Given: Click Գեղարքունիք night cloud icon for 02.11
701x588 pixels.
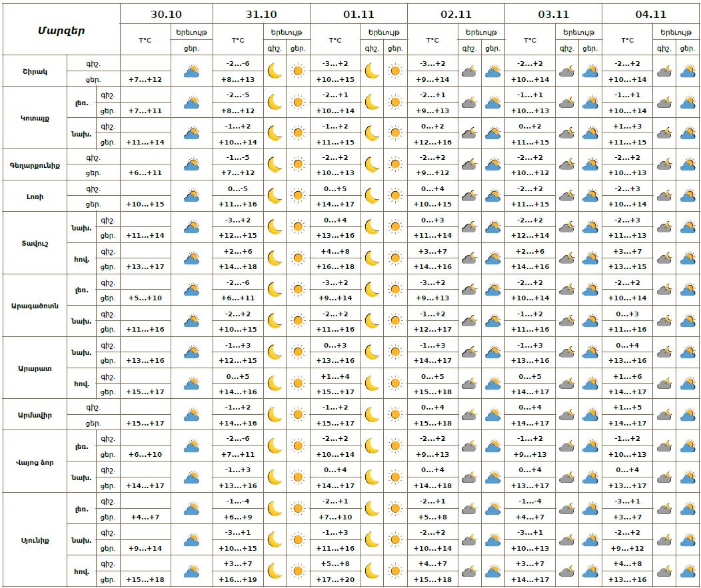Looking at the screenshot, I should click(469, 164).
